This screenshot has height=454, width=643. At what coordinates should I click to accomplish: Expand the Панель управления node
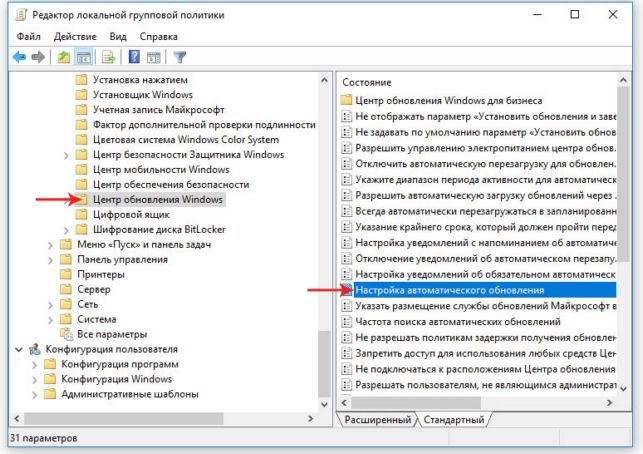(x=50, y=260)
